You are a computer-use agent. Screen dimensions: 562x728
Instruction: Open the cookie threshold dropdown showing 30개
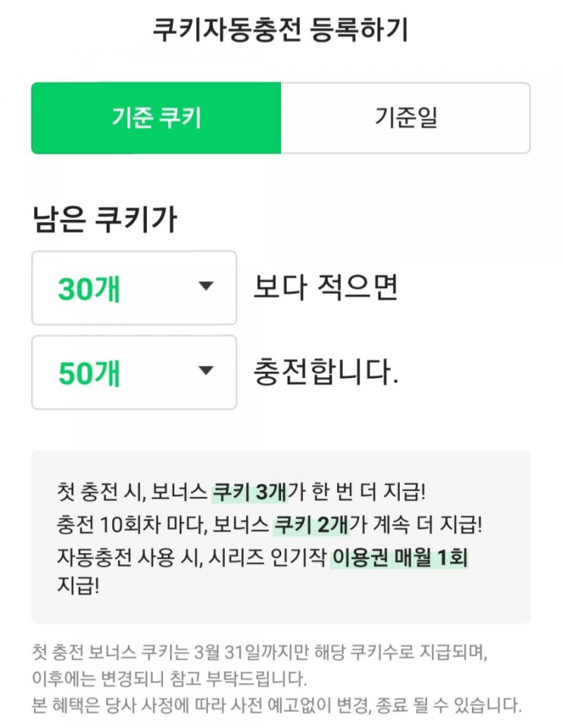point(134,287)
